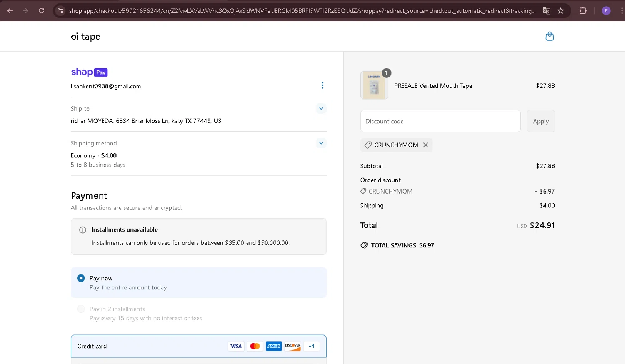Open the Chrome profile avatar
Screen dimensions: 625x364
click(606, 11)
